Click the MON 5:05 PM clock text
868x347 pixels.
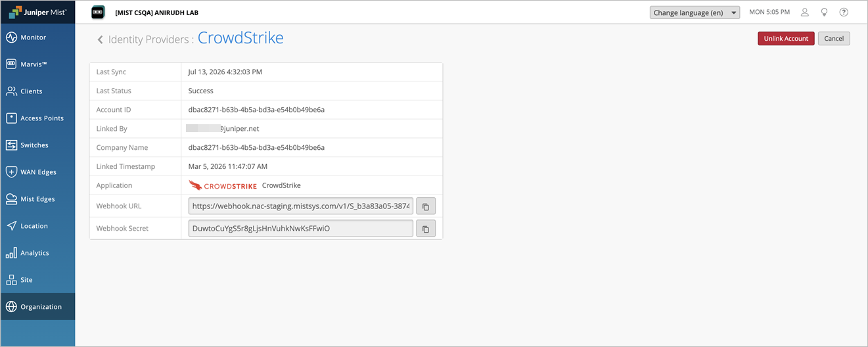coord(769,12)
